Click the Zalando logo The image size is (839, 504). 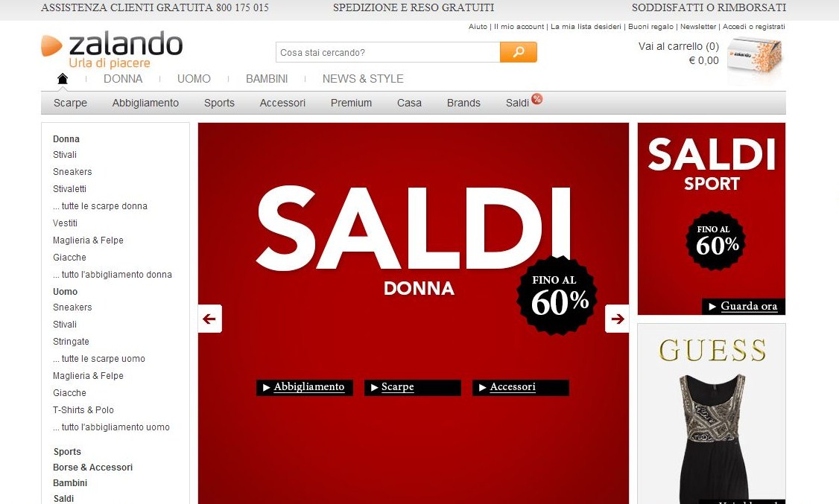click(112, 49)
